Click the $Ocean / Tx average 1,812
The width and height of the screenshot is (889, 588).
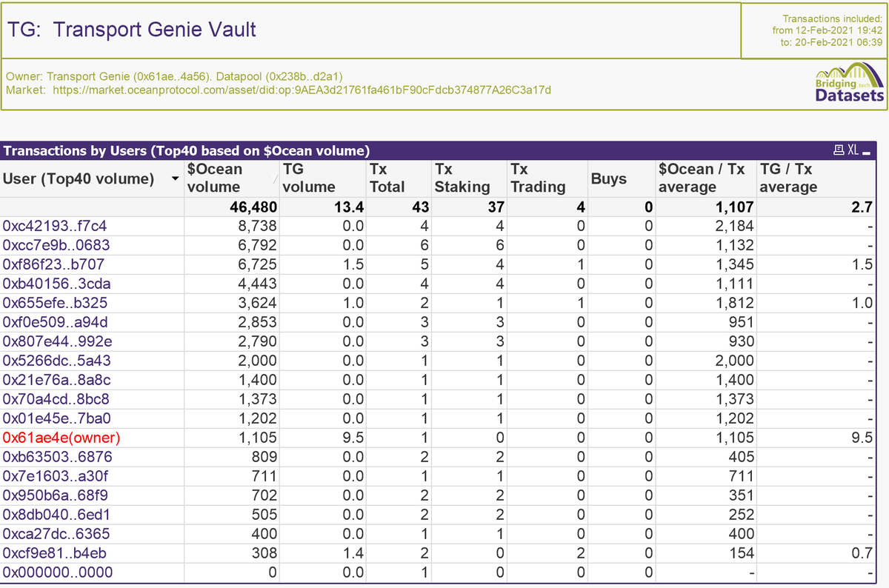coord(734,302)
